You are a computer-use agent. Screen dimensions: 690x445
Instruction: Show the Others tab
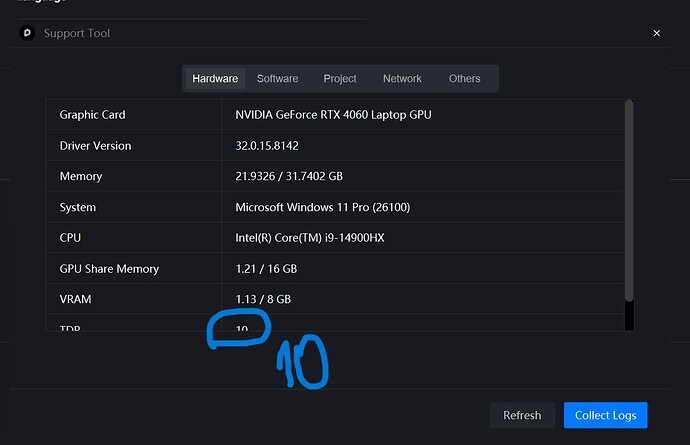(465, 79)
